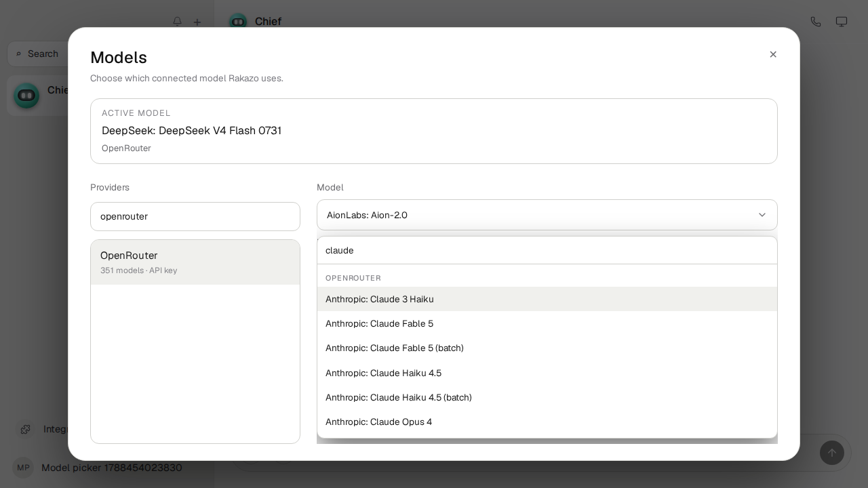Viewport: 868px width, 488px height.
Task: Select the OpenRouter provider entry
Action: click(x=195, y=262)
